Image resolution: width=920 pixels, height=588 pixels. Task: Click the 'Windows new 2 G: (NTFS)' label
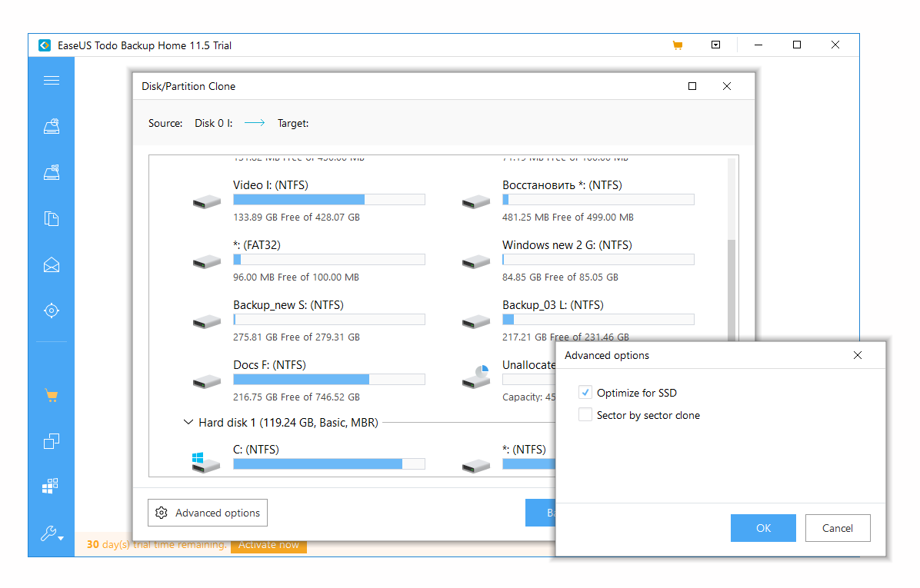(x=567, y=245)
